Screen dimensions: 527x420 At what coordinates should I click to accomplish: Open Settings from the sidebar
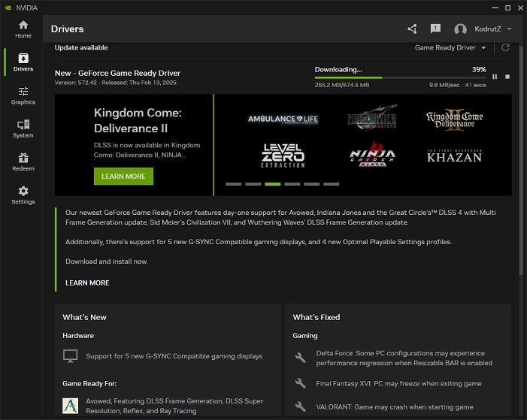[x=23, y=195]
